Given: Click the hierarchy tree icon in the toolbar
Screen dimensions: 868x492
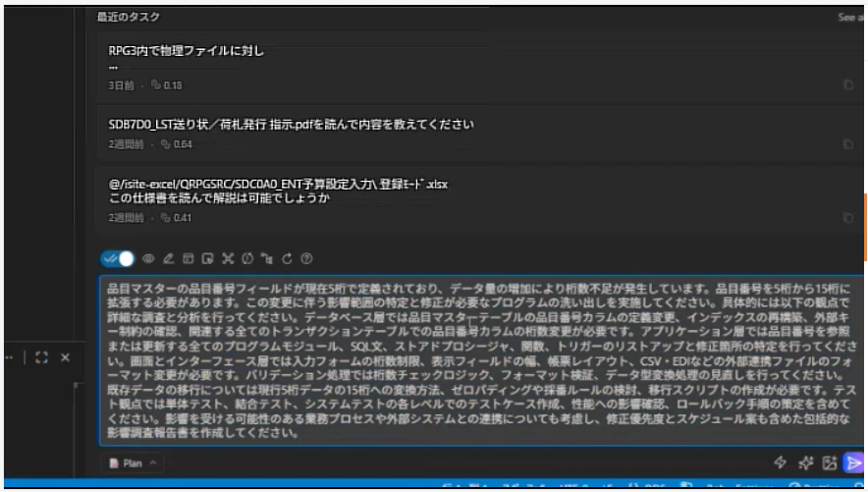Looking at the screenshot, I should click(267, 258).
